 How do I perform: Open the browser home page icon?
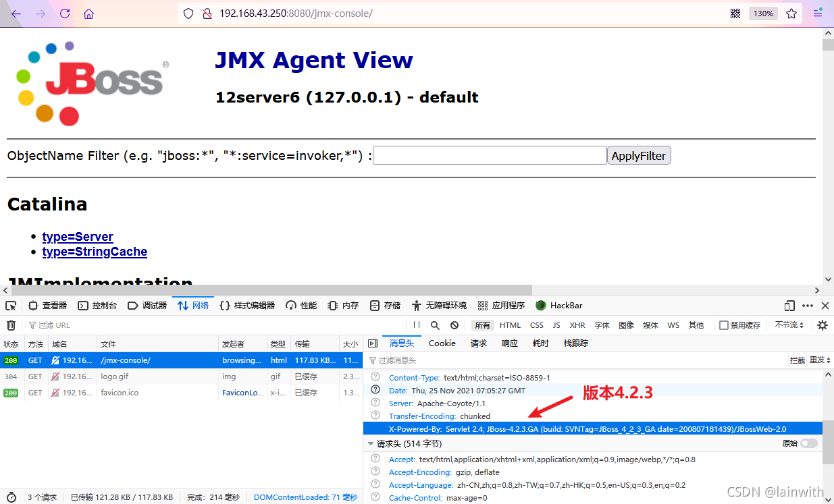pyautogui.click(x=88, y=13)
